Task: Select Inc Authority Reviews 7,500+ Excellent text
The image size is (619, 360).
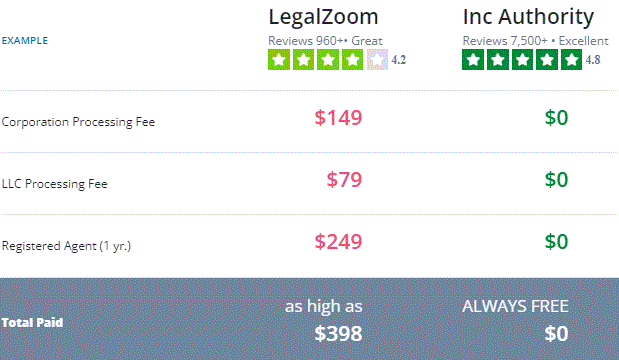Action: (x=535, y=41)
